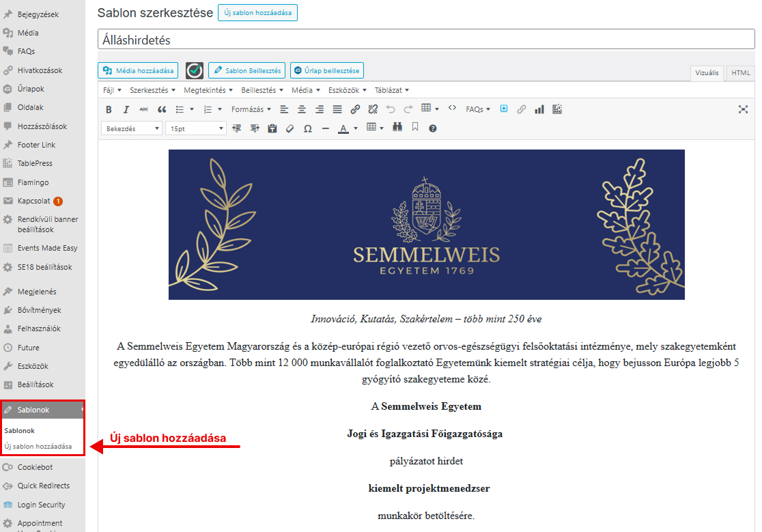Open the Eszközök editor menu

point(348,90)
